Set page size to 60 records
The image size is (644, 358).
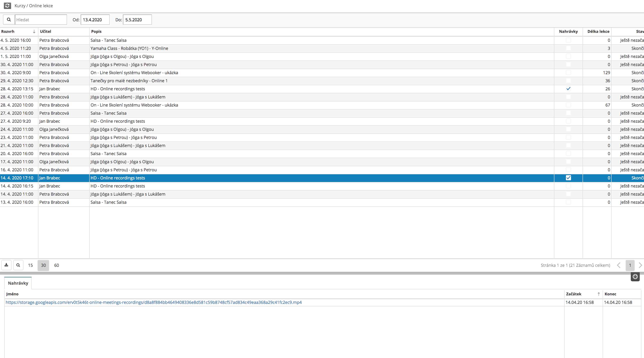[x=57, y=265]
